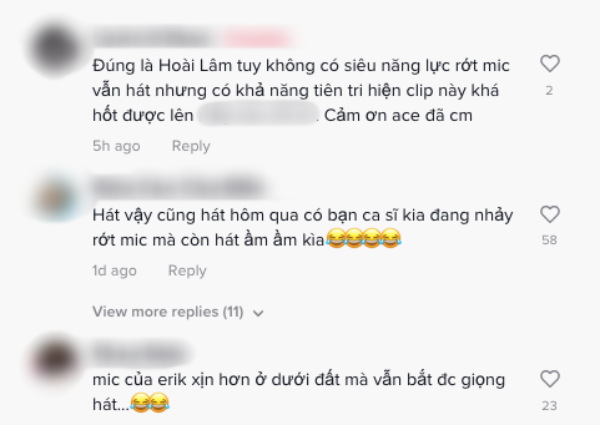
Task: Open the first commenter's blurred avatar
Action: pyautogui.click(x=55, y=48)
